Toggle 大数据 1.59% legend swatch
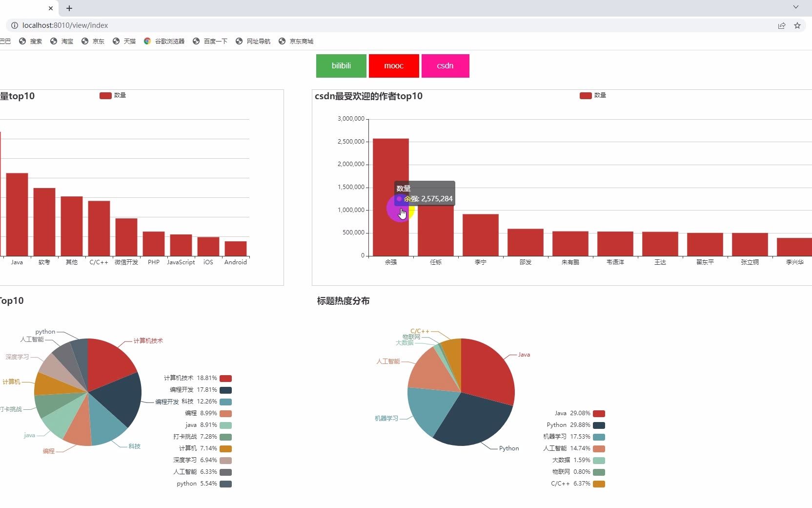This screenshot has height=508, width=812. pos(599,461)
